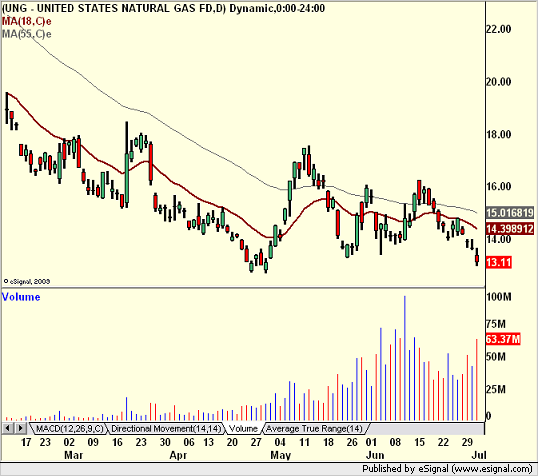Click the blue Volume panel label

[x=21, y=297]
